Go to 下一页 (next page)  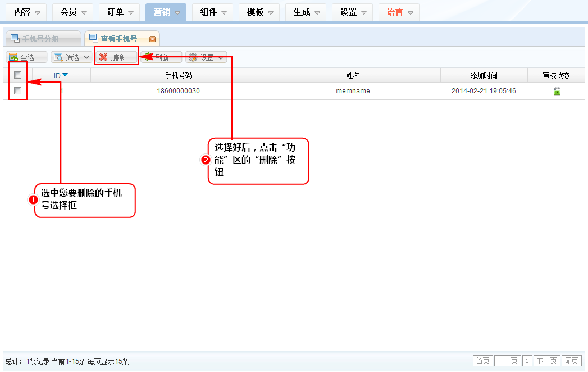pos(546,361)
